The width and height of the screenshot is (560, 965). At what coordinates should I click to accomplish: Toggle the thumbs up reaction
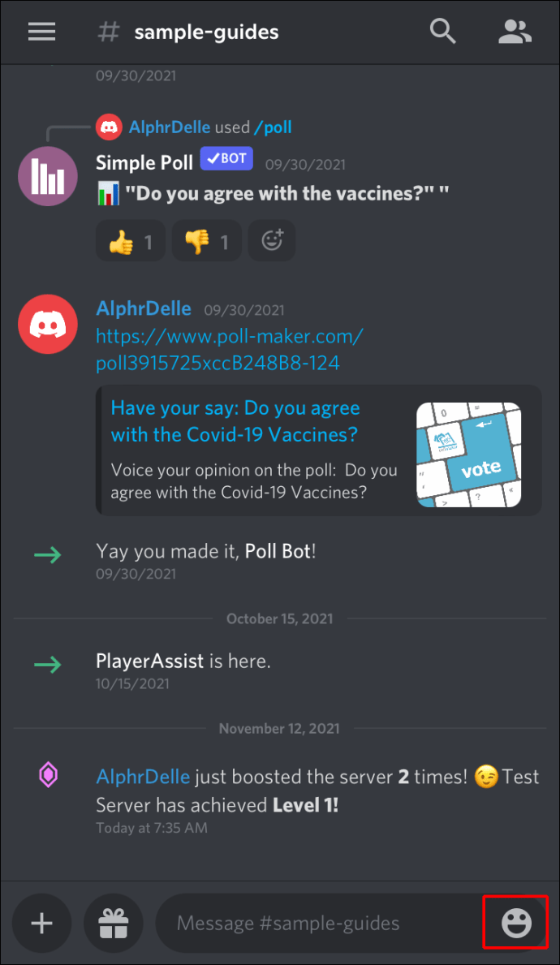(x=131, y=240)
